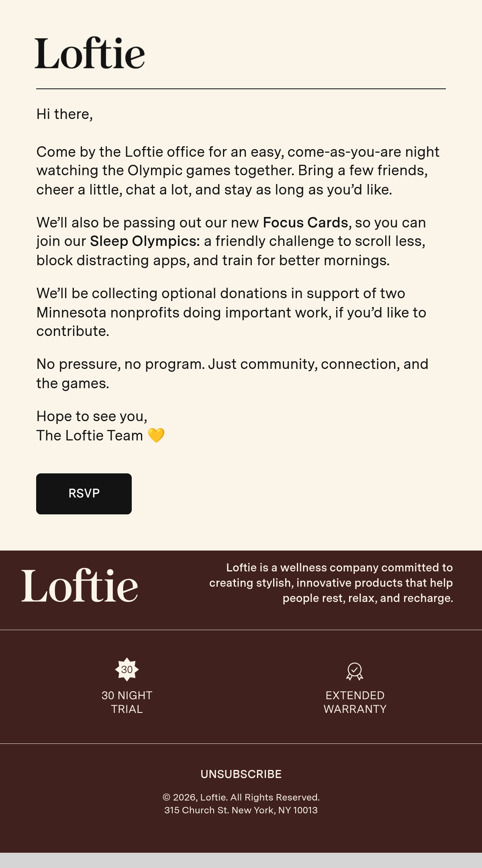Screen dimensions: 482x868
Task: Click the copyright 2026 Loftie line
Action: click(x=241, y=797)
